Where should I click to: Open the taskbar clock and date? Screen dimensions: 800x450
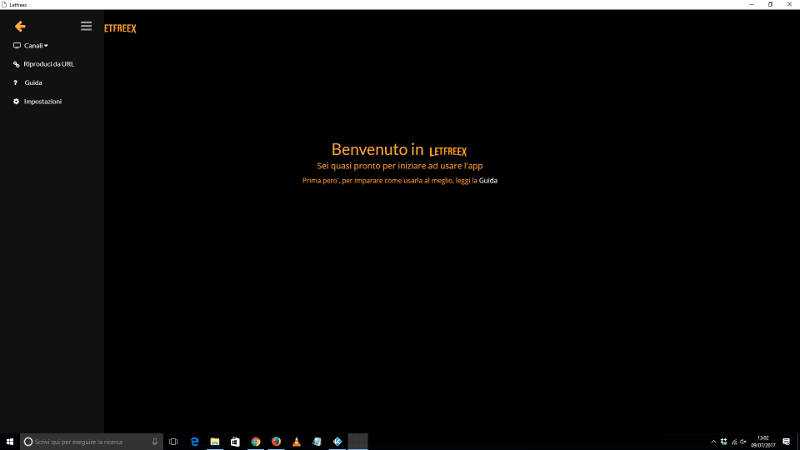763,441
